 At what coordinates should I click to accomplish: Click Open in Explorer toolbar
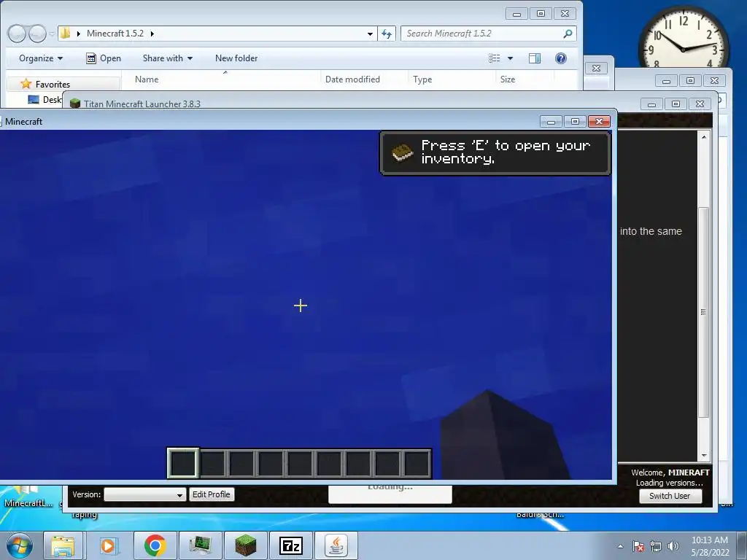[x=104, y=58]
